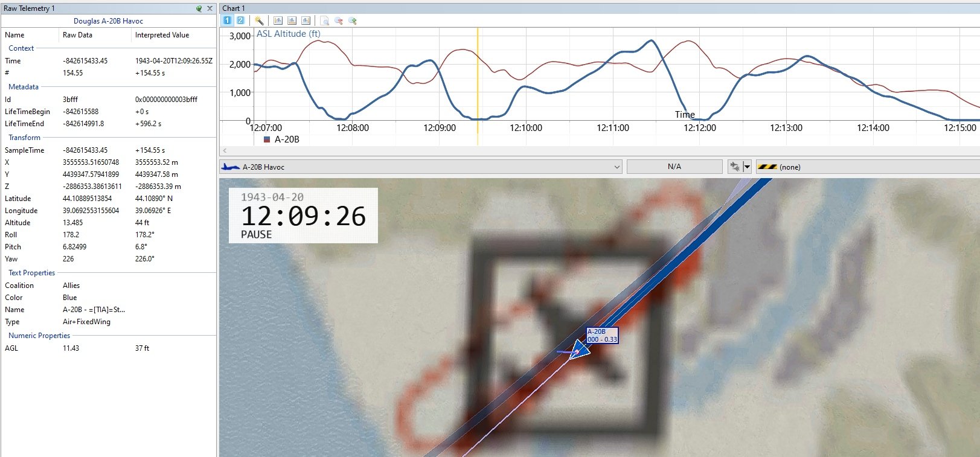Click the A-20B legend color swatch
This screenshot has height=457, width=980.
267,139
